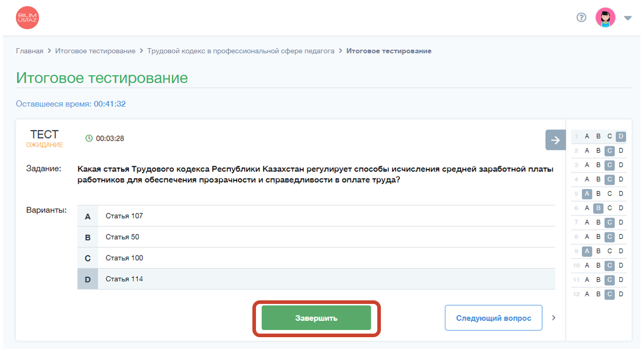Click the user avatar picture
644x351 pixels.
605,18
